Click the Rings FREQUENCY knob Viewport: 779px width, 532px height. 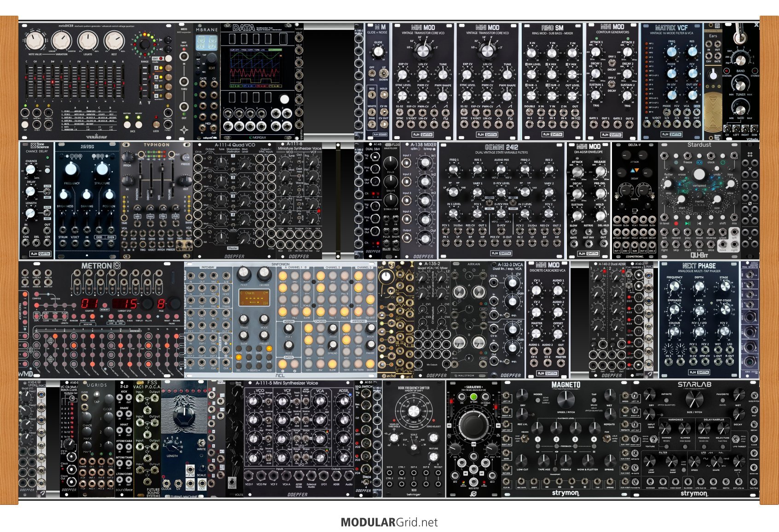coord(70,169)
